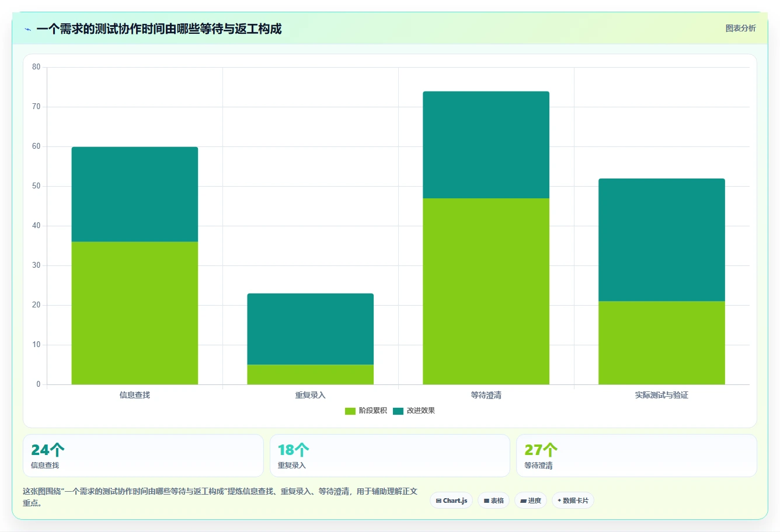This screenshot has height=532, width=780.
Task: Click the green segment of 实际测试与验证 bar
Action: click(662, 342)
